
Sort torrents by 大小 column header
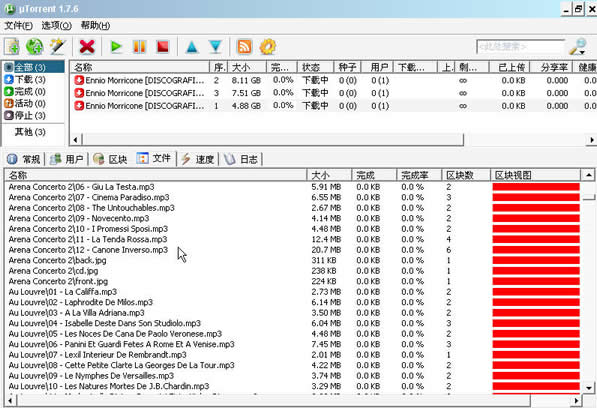click(247, 67)
